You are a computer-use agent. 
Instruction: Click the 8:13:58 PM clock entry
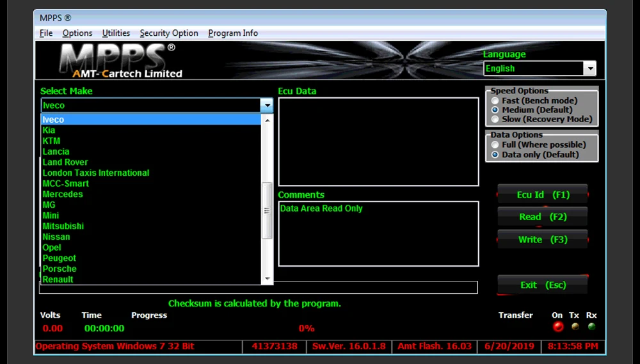click(573, 347)
